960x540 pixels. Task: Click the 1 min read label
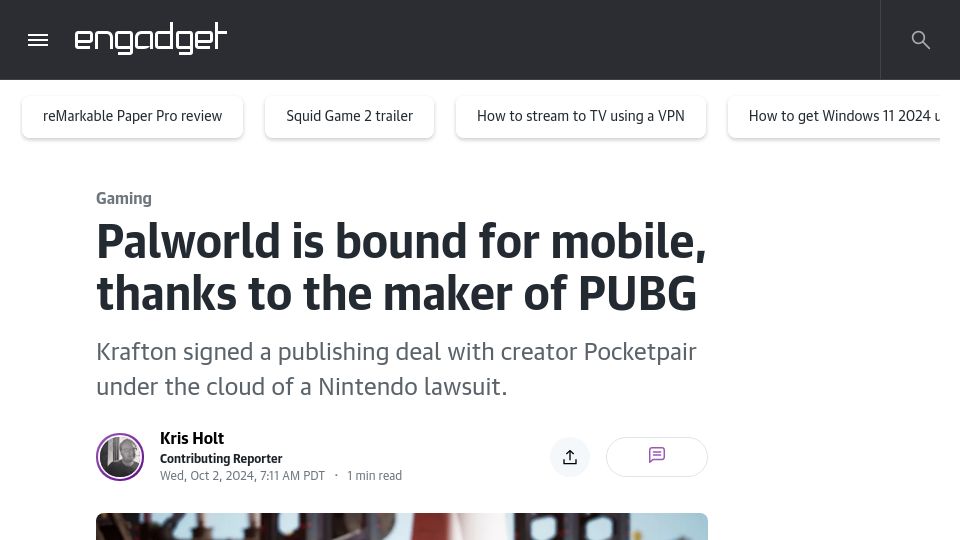[374, 476]
